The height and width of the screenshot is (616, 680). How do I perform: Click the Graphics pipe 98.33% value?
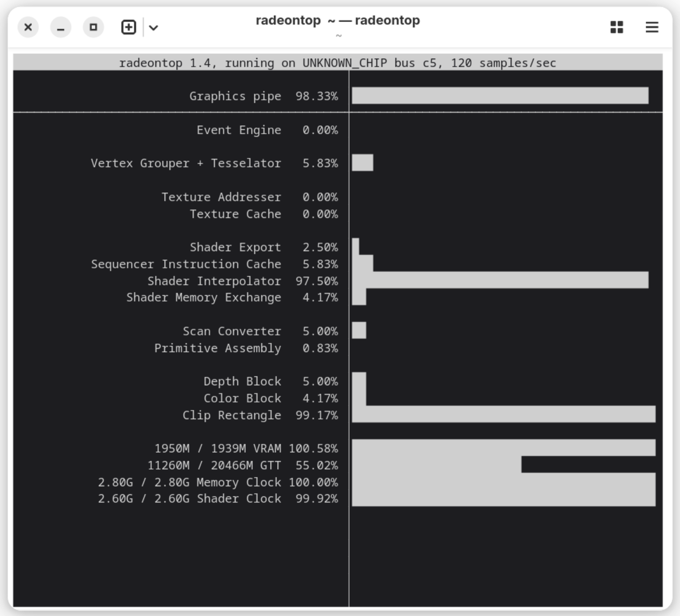316,96
